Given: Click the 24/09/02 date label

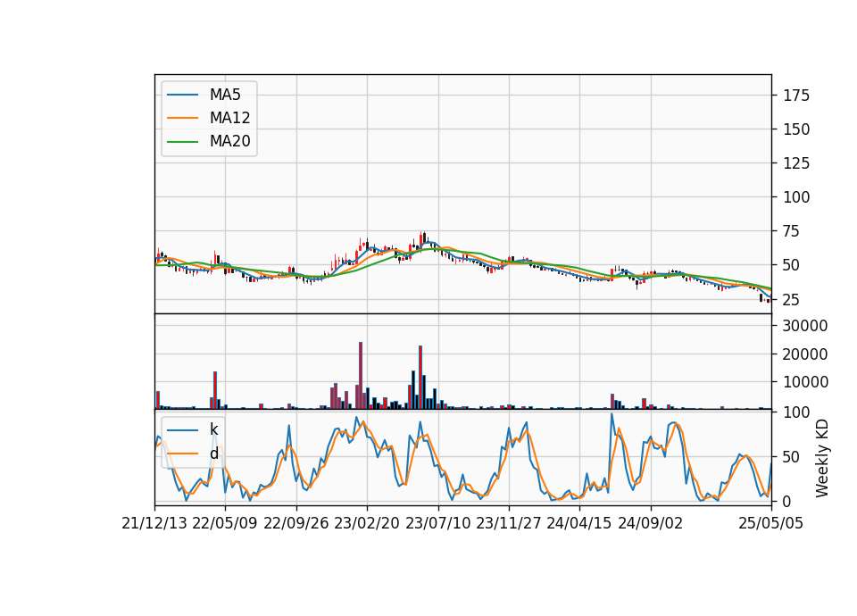Looking at the screenshot, I should click(x=651, y=523).
